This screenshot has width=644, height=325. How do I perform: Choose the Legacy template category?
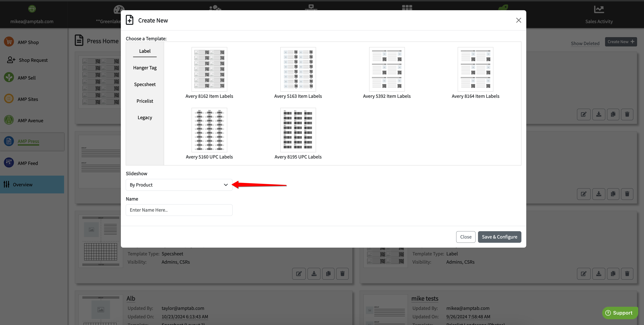coord(145,117)
